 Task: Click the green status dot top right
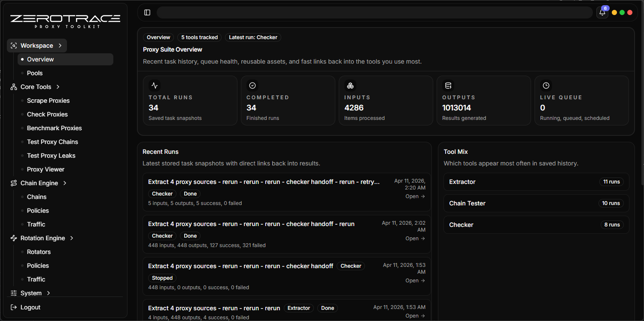[x=622, y=12]
